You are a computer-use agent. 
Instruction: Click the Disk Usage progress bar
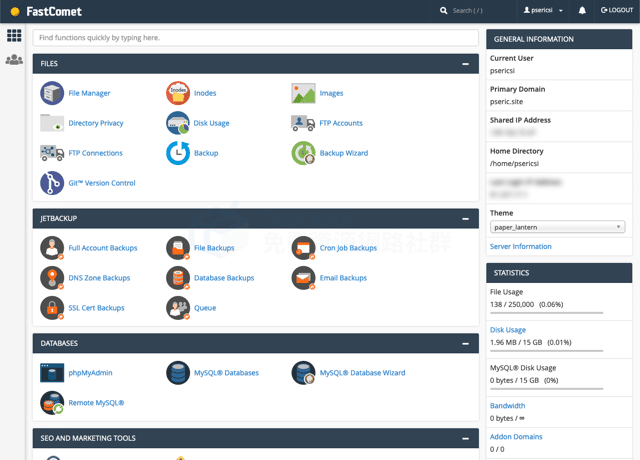(x=547, y=351)
